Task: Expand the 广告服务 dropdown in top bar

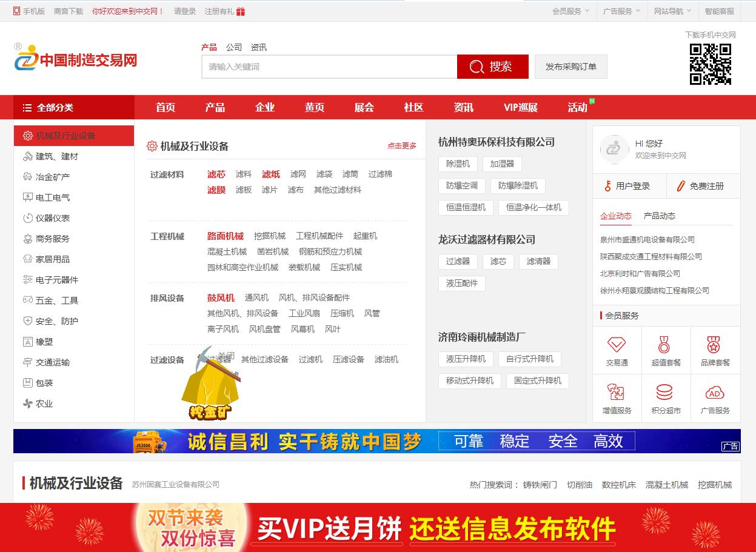Action: (621, 11)
